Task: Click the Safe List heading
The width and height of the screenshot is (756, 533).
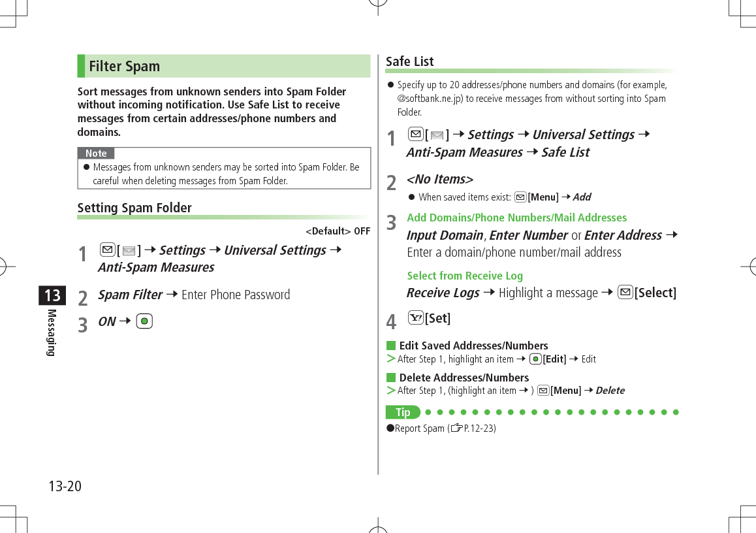Action: coord(410,61)
